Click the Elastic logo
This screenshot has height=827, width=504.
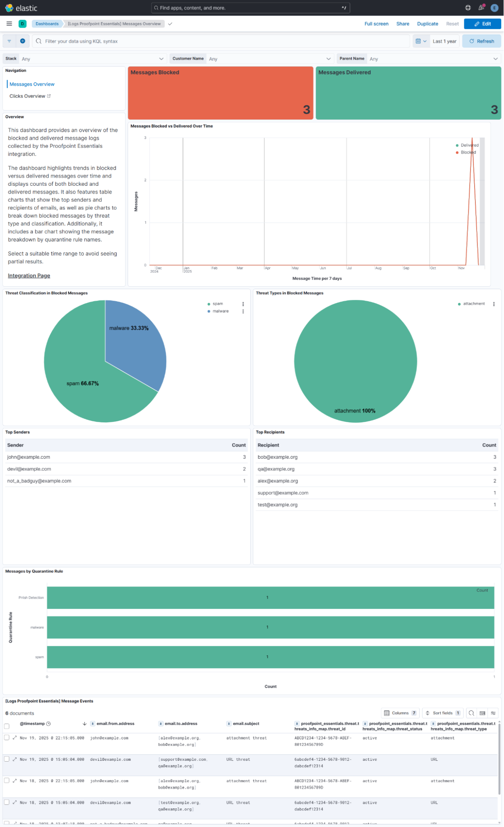[x=9, y=8]
